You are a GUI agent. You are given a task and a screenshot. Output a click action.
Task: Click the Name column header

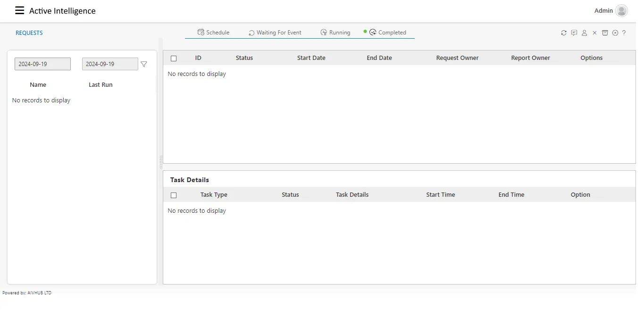38,85
